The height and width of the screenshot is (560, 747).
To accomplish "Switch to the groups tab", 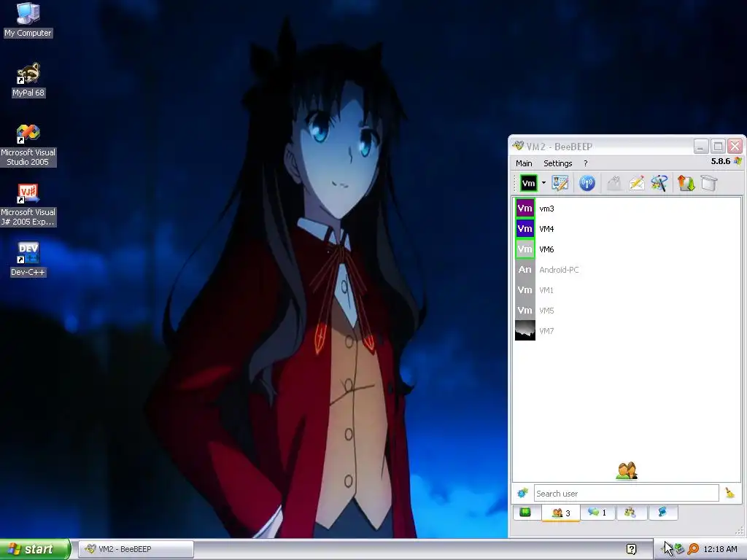I will 630,513.
